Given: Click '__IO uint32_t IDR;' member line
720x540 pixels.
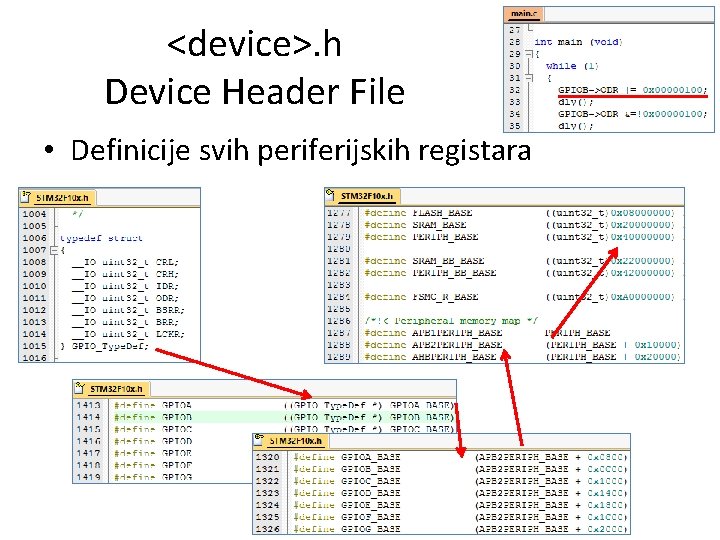Looking at the screenshot, I should coord(125,286).
